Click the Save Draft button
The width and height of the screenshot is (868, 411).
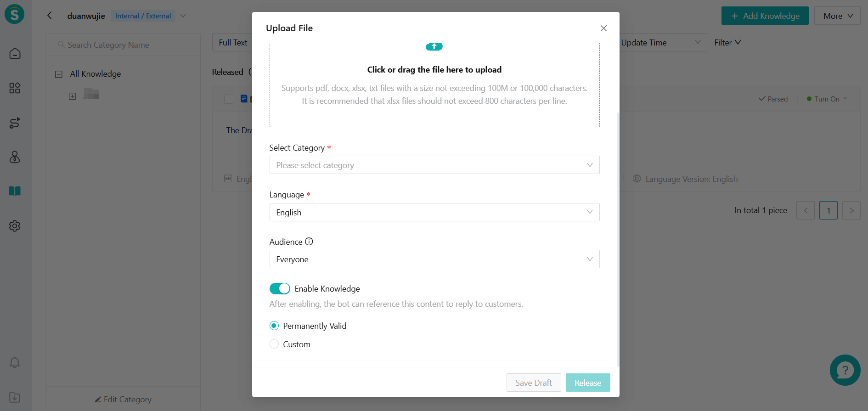tap(534, 383)
